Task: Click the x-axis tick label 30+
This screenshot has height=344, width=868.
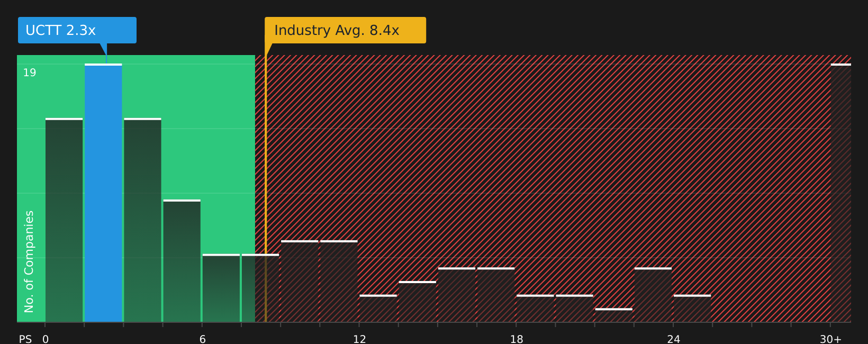Action: click(830, 339)
